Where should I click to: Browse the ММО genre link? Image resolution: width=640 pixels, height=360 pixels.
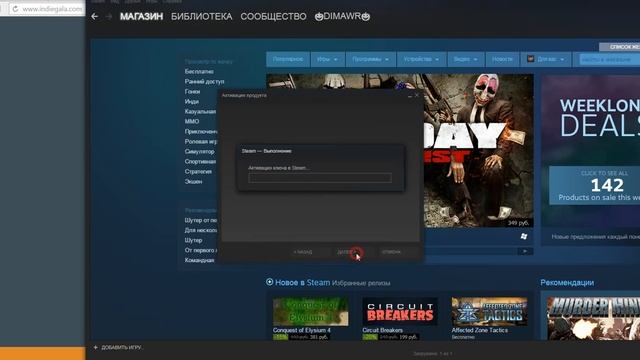click(191, 121)
